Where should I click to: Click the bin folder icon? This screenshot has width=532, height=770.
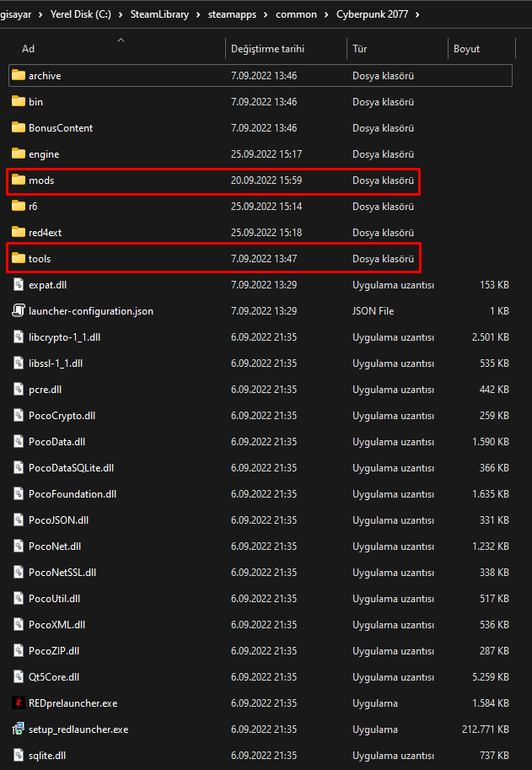point(19,101)
